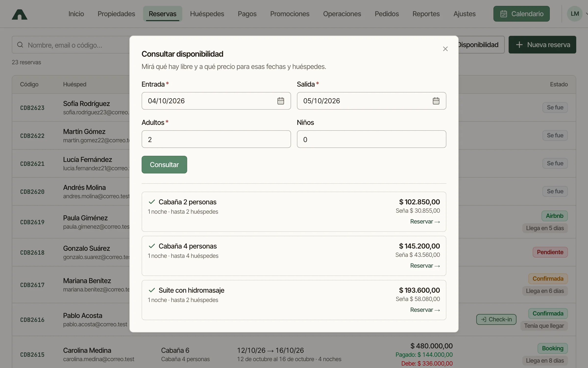This screenshot has height=368, width=588.
Task: Click the Check-in button for Pablo Acosta
Action: [x=496, y=319]
